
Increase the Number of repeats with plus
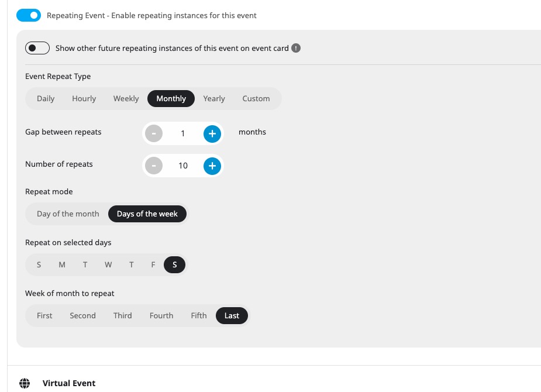pos(212,166)
